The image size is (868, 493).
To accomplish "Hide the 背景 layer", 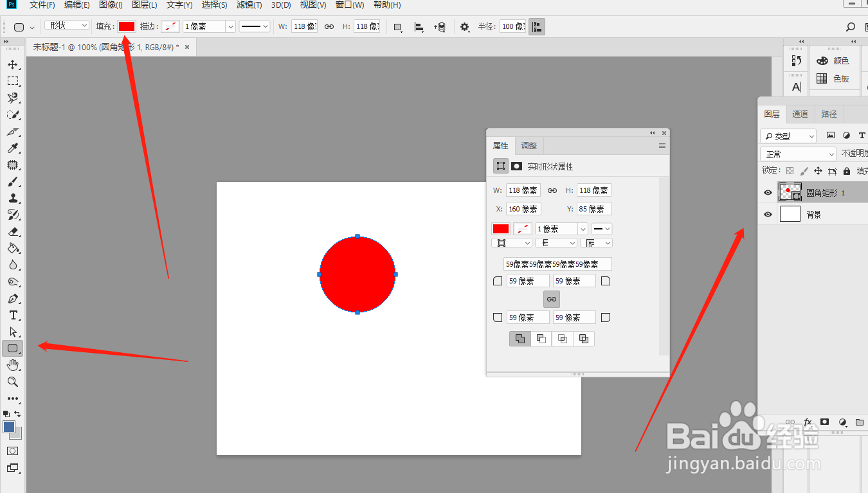I will tap(767, 214).
